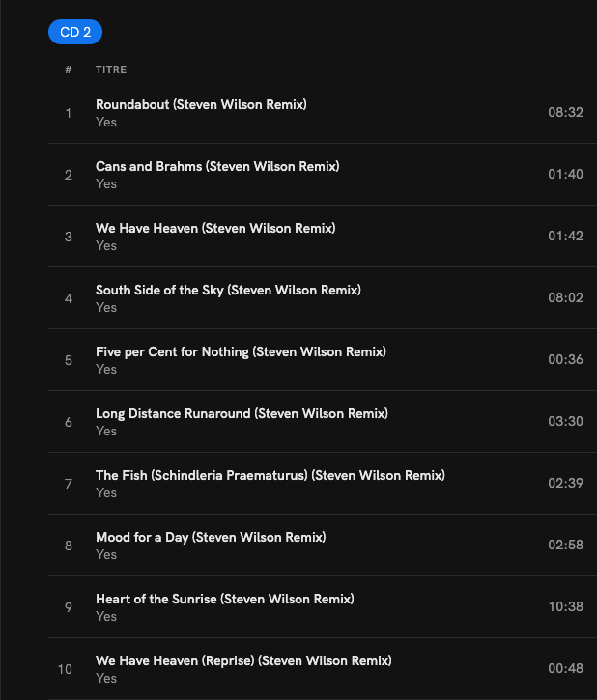Click Five per Cent for Nothing title
Image resolution: width=597 pixels, height=700 pixels.
(241, 351)
